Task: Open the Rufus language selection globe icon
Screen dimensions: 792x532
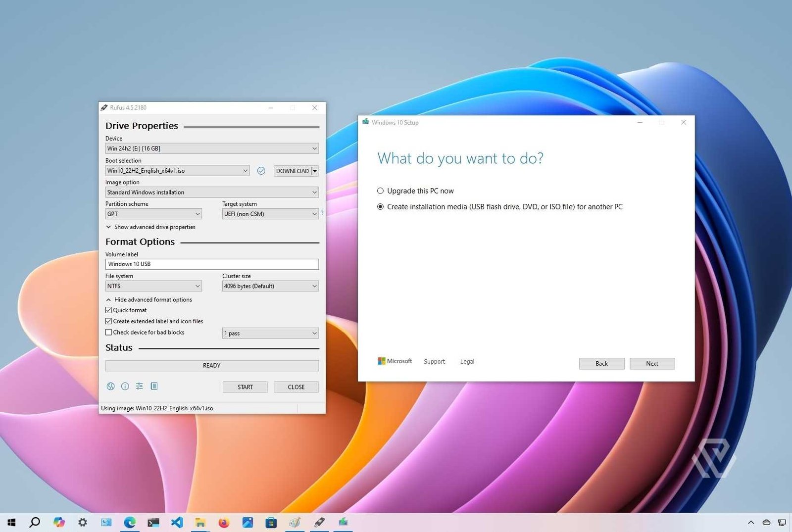Action: coord(111,386)
